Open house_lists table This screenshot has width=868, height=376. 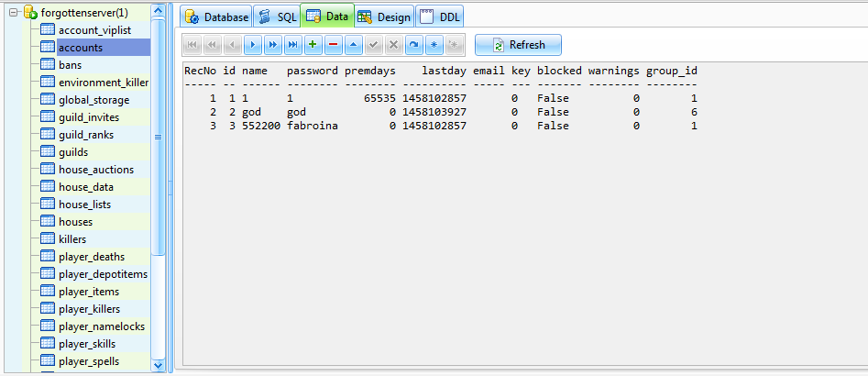(x=84, y=205)
